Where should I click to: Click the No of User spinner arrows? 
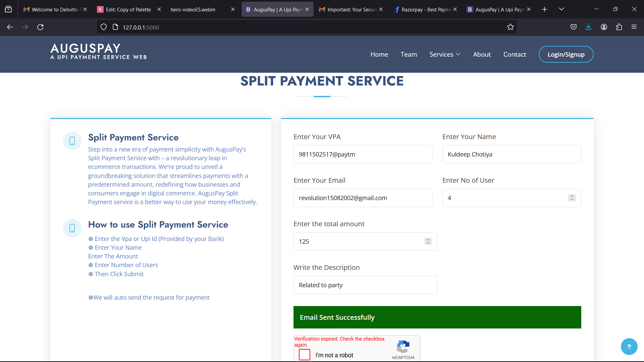coord(572,198)
